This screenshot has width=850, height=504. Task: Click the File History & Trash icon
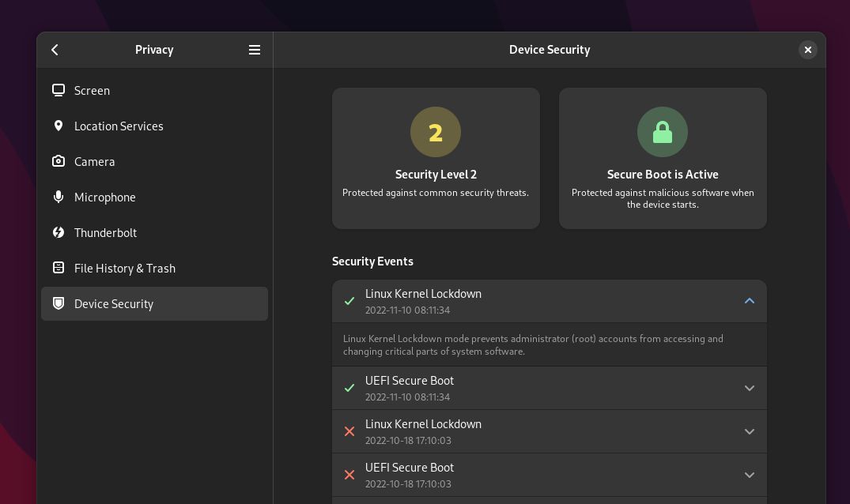pyautogui.click(x=59, y=268)
